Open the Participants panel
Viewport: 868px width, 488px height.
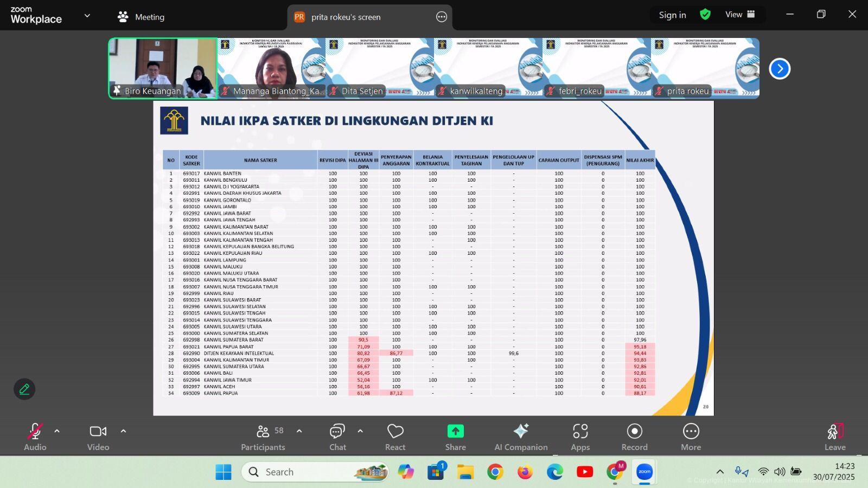pyautogui.click(x=263, y=436)
